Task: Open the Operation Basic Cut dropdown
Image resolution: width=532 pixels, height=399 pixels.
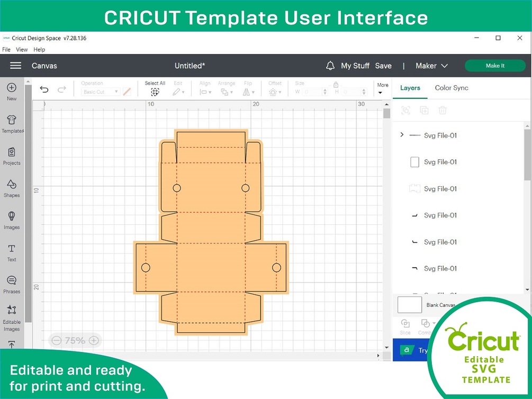Action: (x=101, y=92)
